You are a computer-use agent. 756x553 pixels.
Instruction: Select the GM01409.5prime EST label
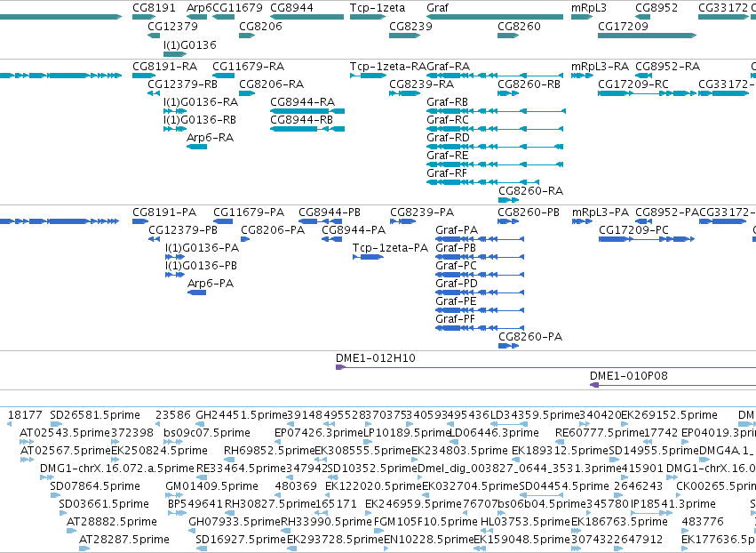(211, 486)
